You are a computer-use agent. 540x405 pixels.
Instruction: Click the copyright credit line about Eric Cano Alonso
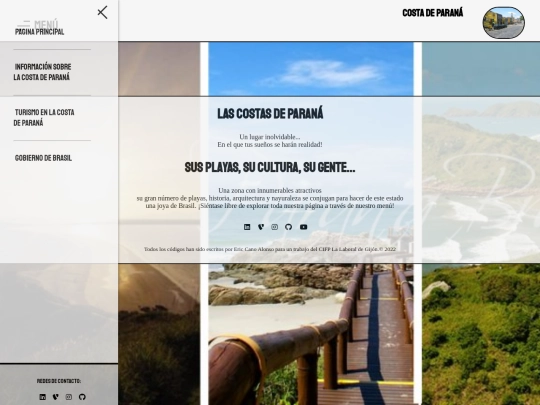(x=270, y=249)
